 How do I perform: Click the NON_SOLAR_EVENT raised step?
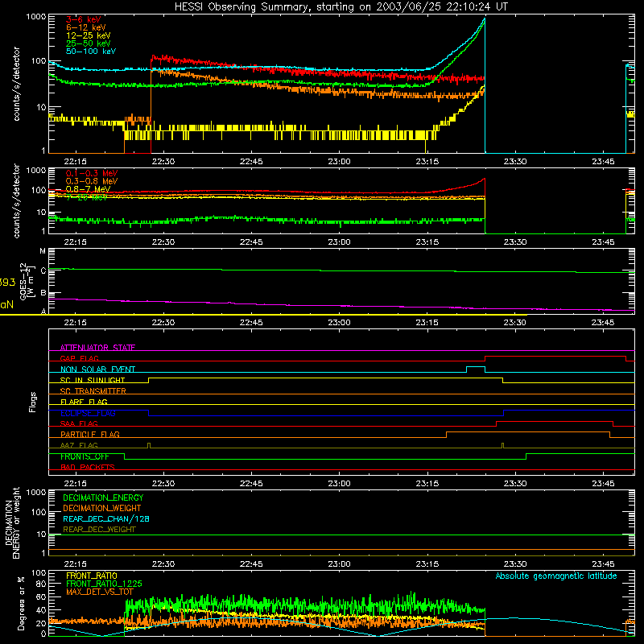click(x=476, y=367)
